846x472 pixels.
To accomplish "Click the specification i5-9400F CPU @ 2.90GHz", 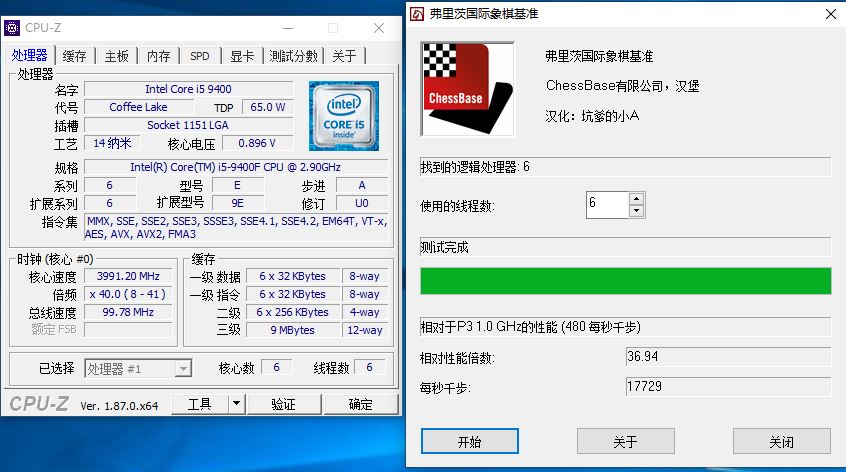I will coord(236,167).
